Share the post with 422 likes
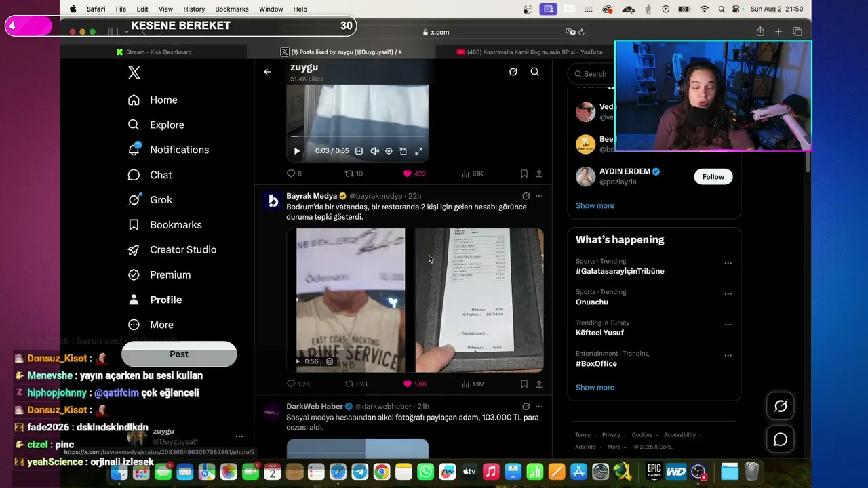This screenshot has width=868, height=488. pyautogui.click(x=539, y=174)
